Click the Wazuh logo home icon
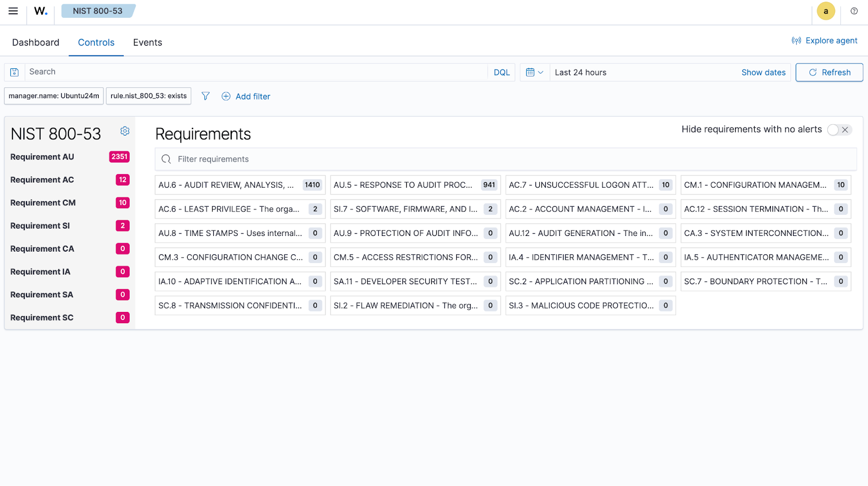Image resolution: width=868 pixels, height=486 pixels. (41, 11)
